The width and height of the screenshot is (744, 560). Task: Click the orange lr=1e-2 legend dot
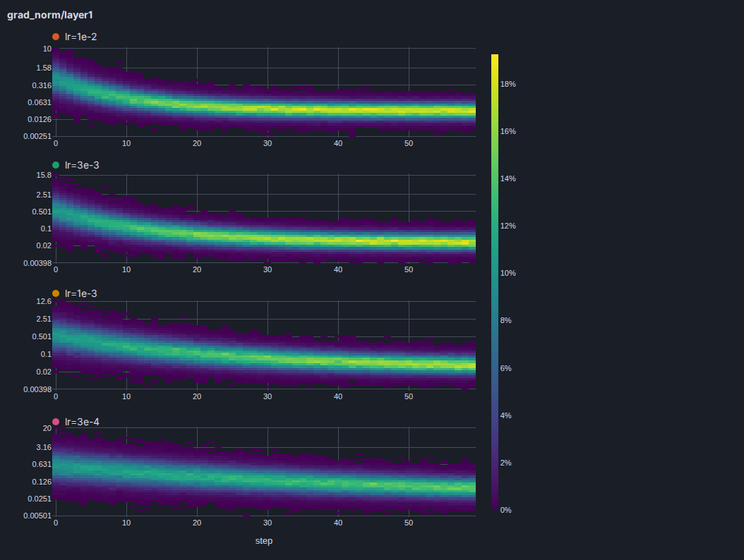point(56,37)
